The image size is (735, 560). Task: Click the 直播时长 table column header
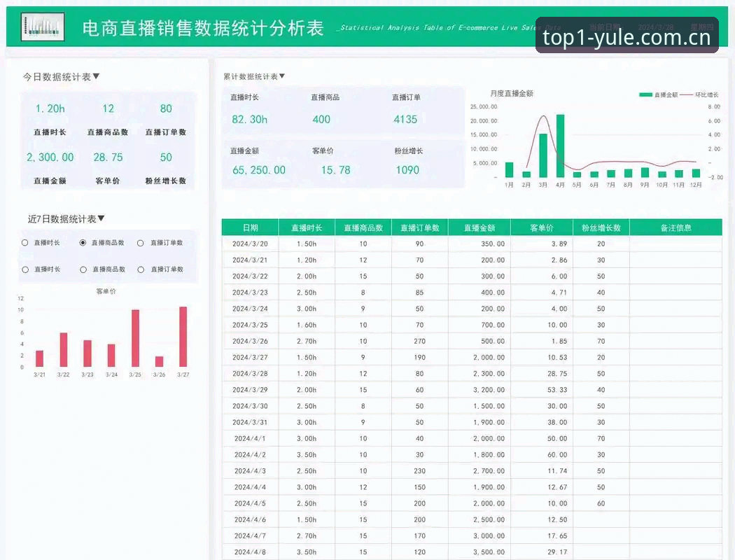pos(307,227)
